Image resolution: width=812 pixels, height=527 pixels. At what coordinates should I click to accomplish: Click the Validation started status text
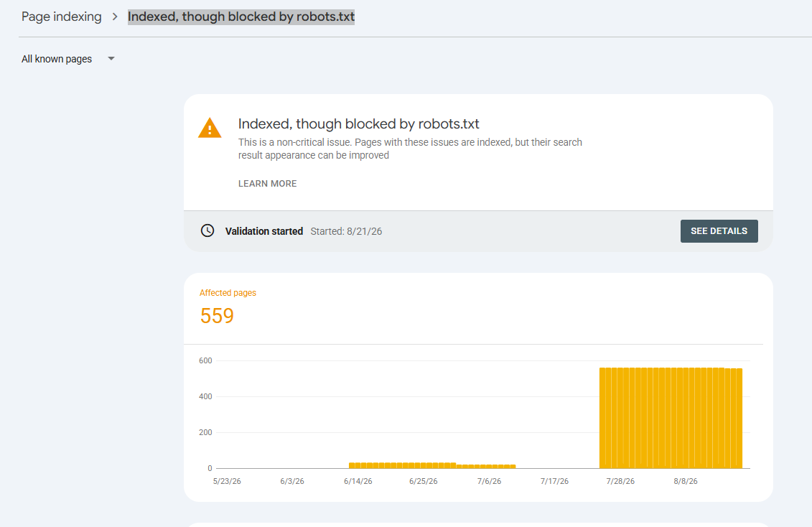[x=264, y=231]
